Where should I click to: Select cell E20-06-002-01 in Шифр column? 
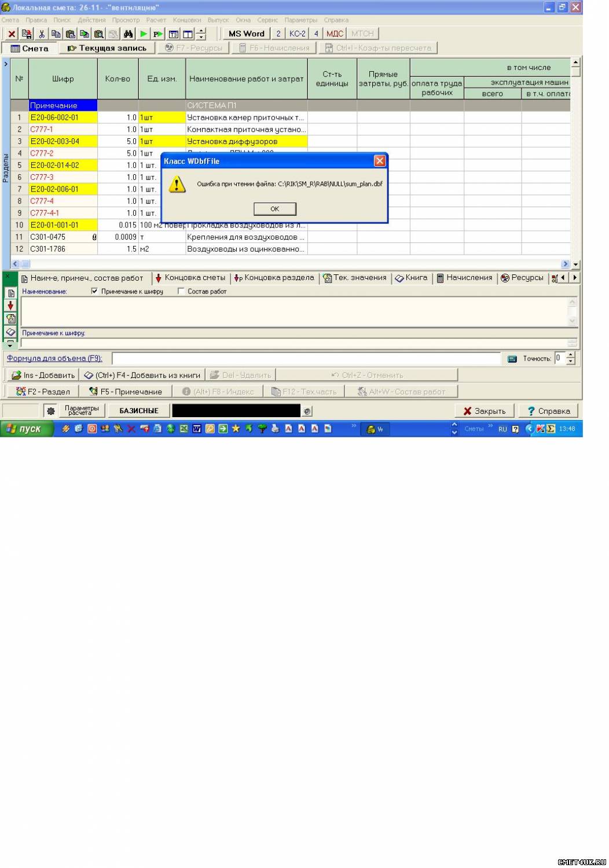pyautogui.click(x=63, y=117)
